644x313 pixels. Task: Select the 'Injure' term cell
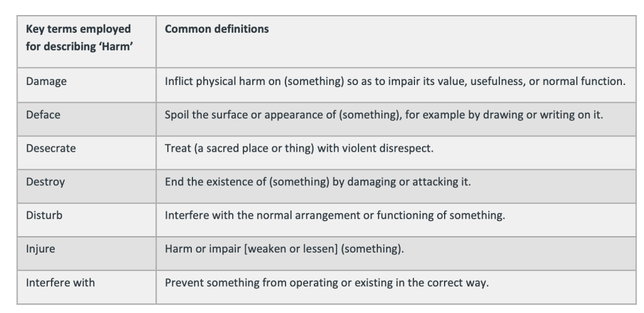coord(40,248)
